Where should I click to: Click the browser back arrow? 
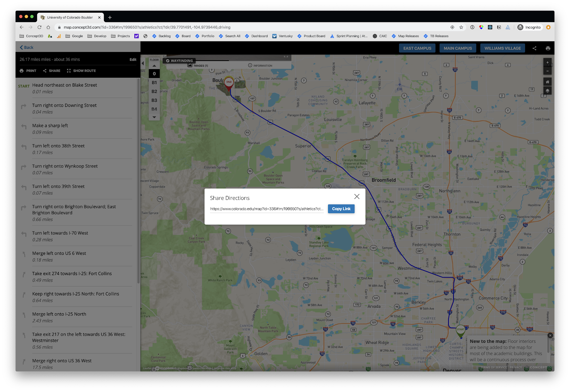22,27
